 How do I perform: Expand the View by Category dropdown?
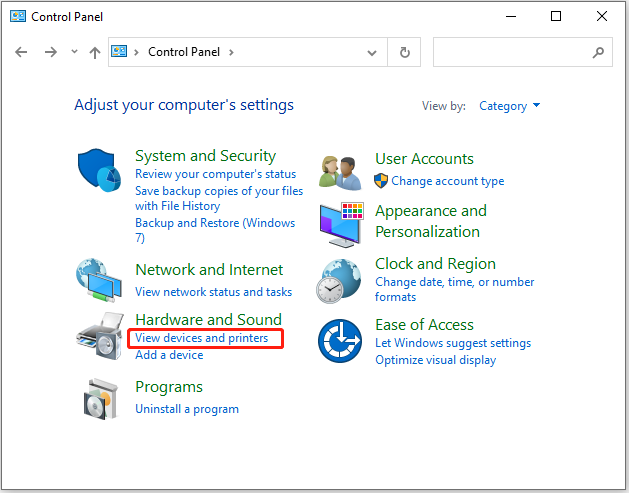click(x=509, y=106)
